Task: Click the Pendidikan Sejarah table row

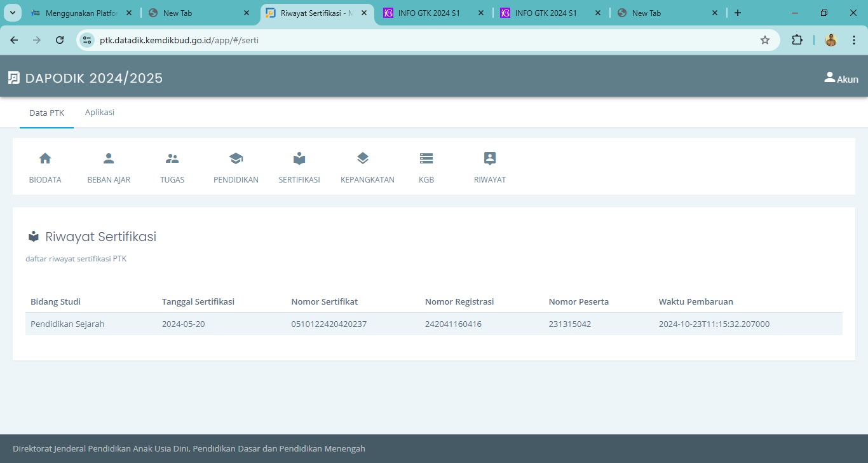Action: point(433,324)
